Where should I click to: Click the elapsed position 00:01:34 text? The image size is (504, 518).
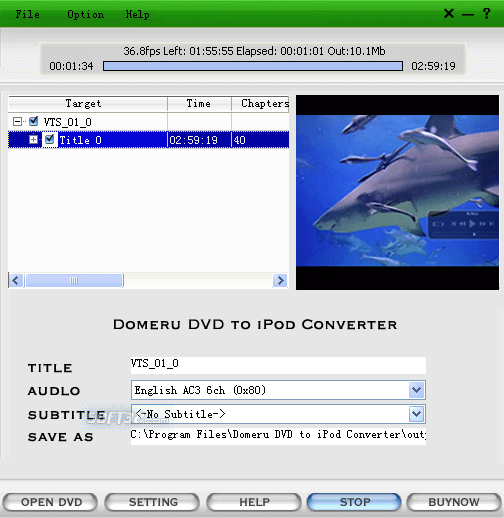click(x=71, y=66)
